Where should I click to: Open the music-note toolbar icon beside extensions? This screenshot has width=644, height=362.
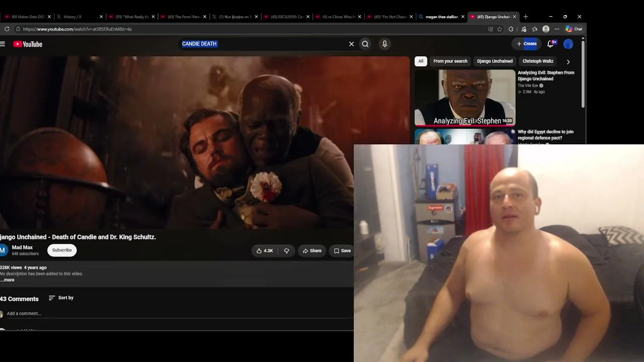(524, 29)
